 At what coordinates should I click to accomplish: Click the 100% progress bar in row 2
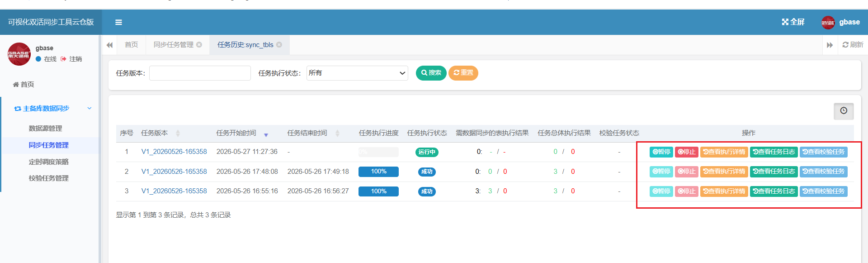[x=378, y=172]
